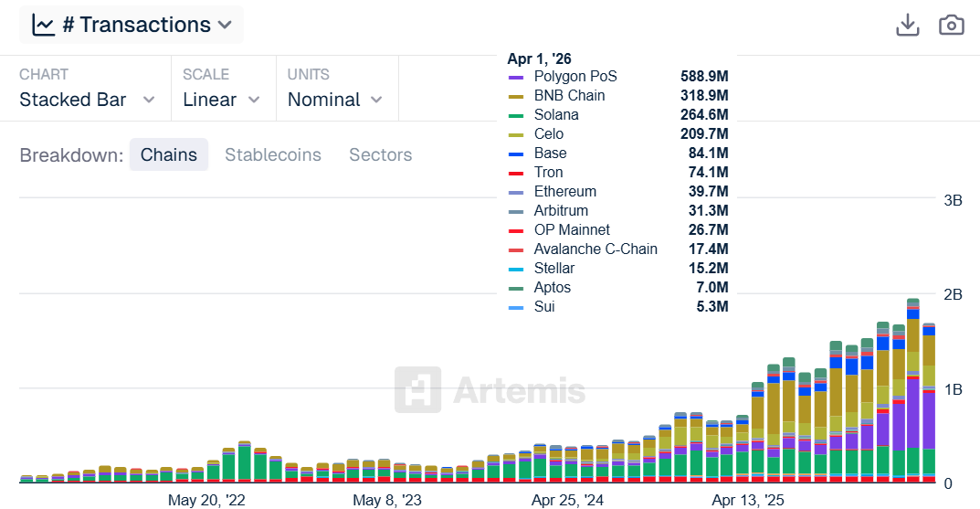Click the Celo legend swatch
Image resolution: width=980 pixels, height=509 pixels.
tap(516, 135)
